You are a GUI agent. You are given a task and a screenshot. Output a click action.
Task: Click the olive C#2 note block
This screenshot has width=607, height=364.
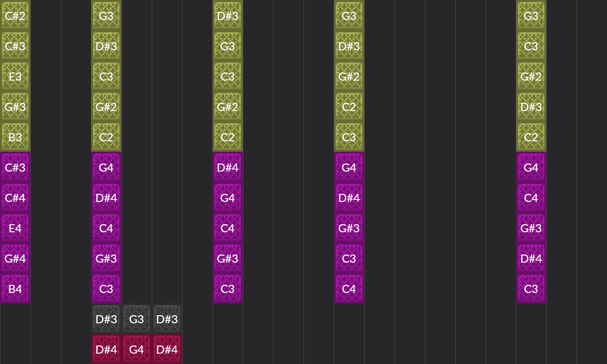pos(15,16)
